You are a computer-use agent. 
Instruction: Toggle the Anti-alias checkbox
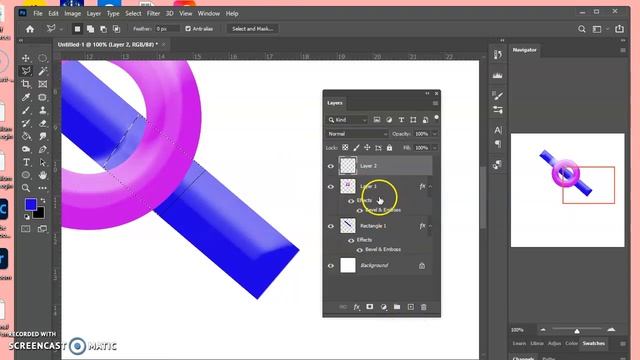pos(188,29)
